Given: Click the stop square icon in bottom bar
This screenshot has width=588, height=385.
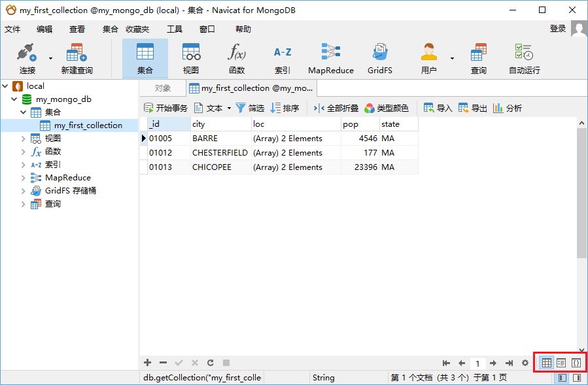Looking at the screenshot, I should tap(226, 363).
